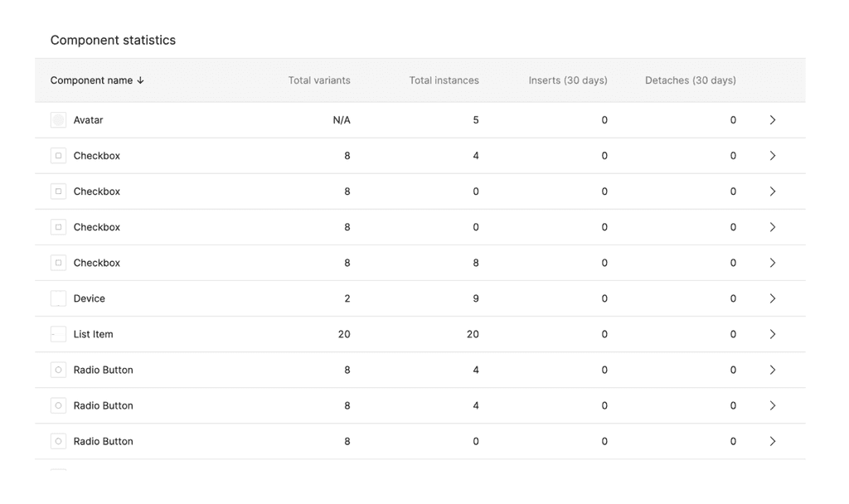This screenshot has height=504, width=849.
Task: Click the Device component thumbnail icon
Action: tap(58, 298)
